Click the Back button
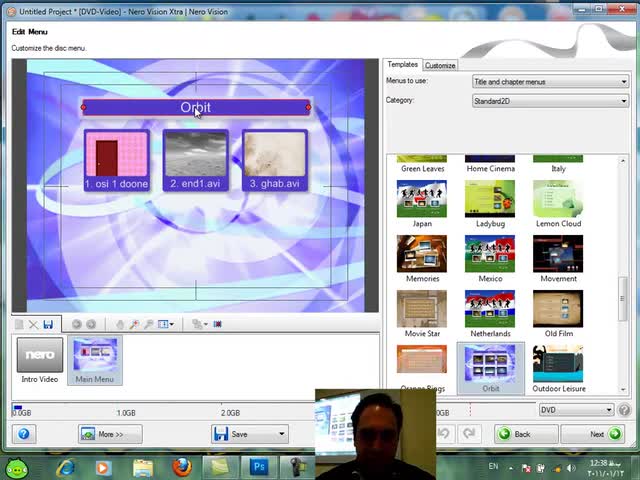The width and height of the screenshot is (640, 480). (526, 434)
